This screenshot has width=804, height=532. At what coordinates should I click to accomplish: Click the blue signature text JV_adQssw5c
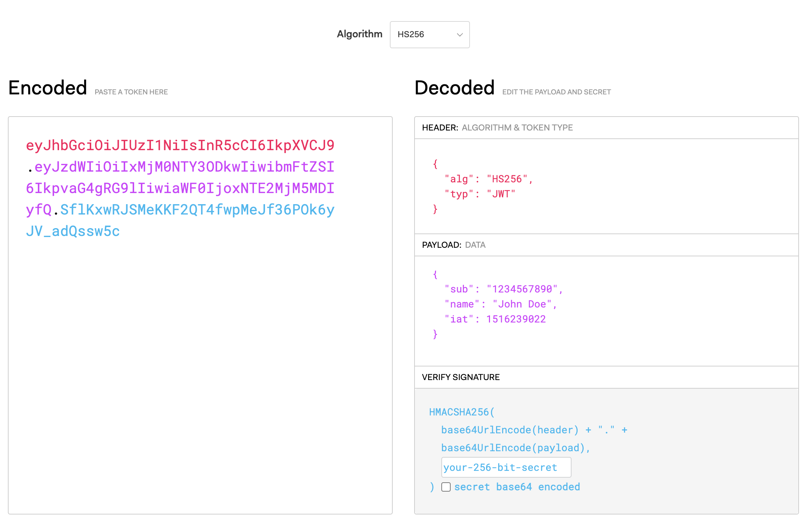point(73,231)
